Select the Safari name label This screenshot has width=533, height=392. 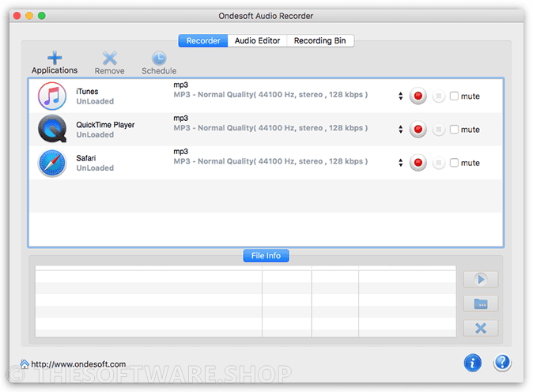(x=86, y=158)
